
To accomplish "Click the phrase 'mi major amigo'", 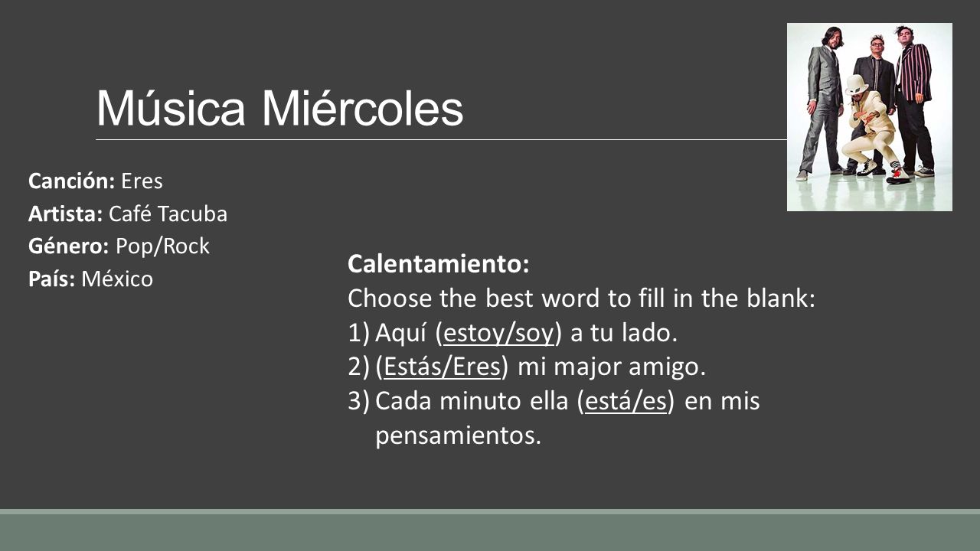I will point(611,367).
